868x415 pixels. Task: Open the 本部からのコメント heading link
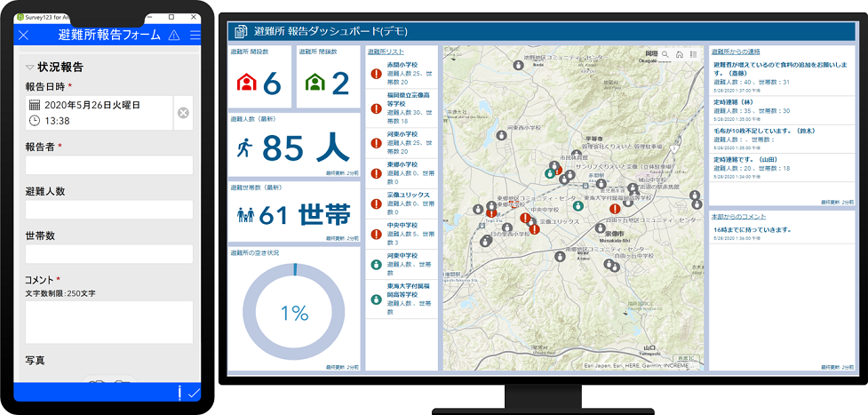tap(738, 216)
